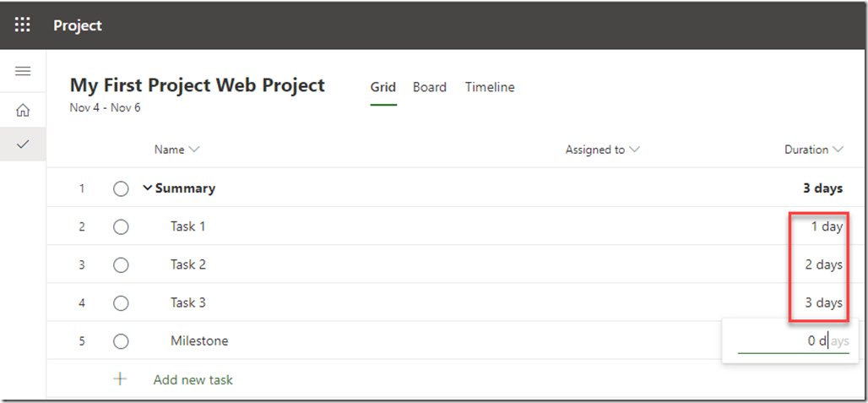
Task: Click Add new task link
Action: 193,379
